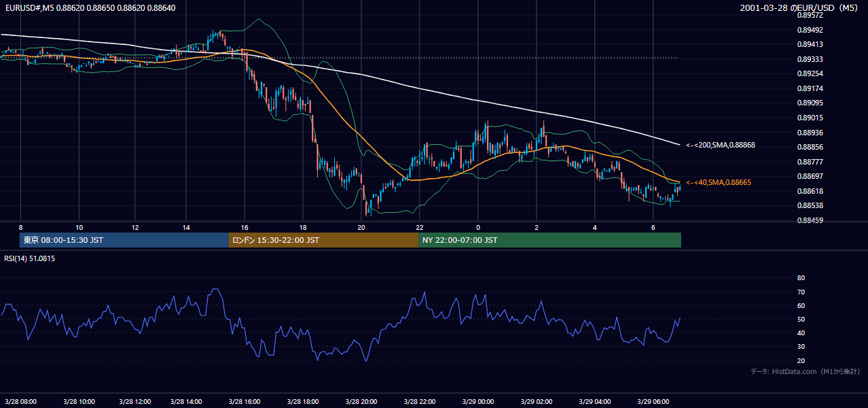Click hour label 10 under price chart

pos(79,227)
